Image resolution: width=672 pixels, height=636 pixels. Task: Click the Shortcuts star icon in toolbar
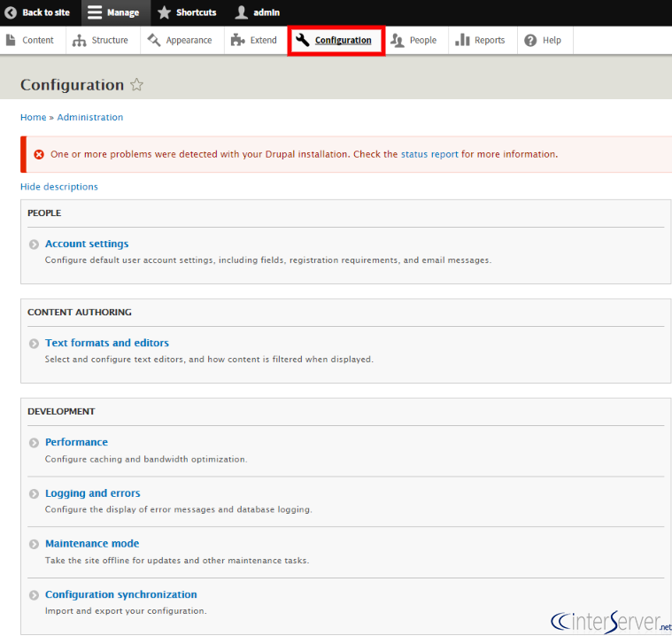point(164,12)
